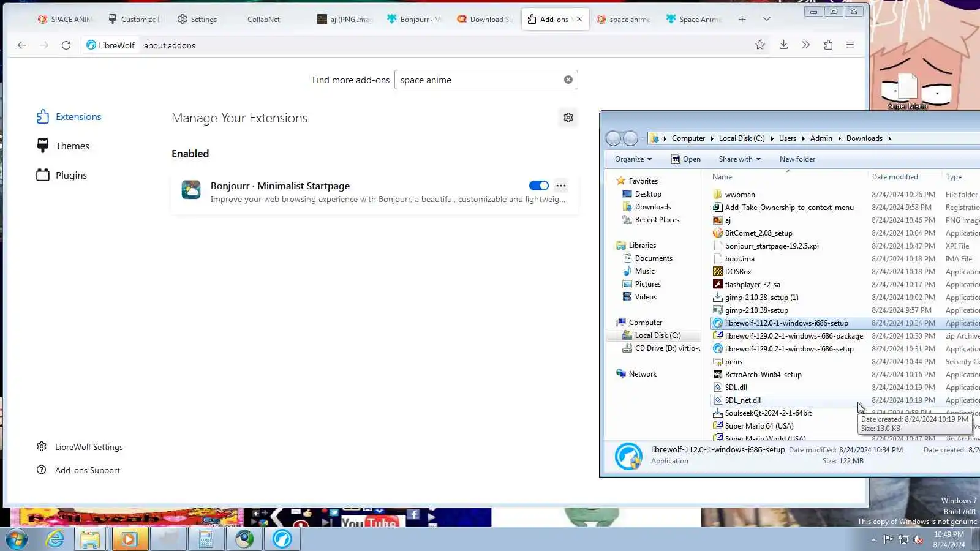Reload the about:addons page

(66, 45)
